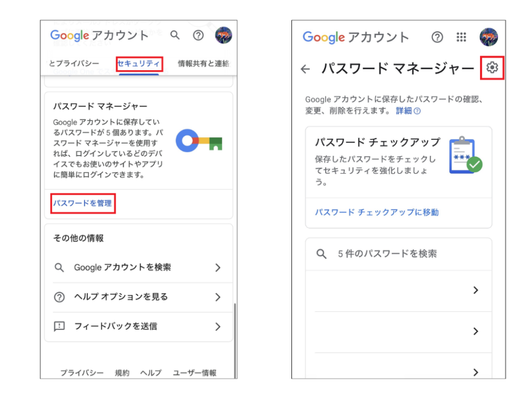Open the Google apps grid icon
This screenshot has width=532, height=399.
click(462, 37)
